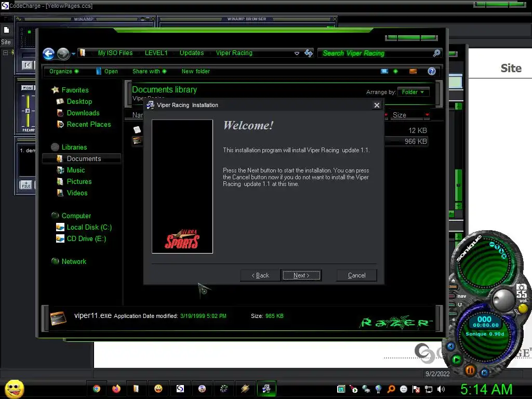Expand the address bar history dropdown
The image size is (532, 399).
(297, 54)
